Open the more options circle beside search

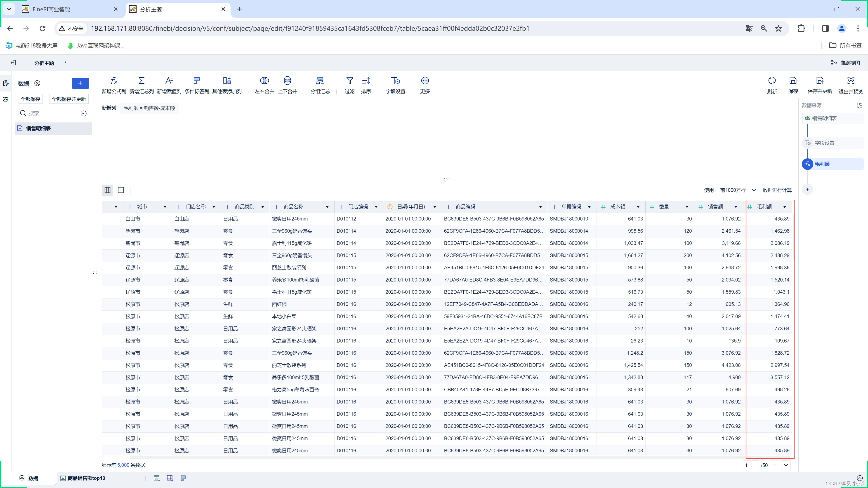(x=84, y=113)
